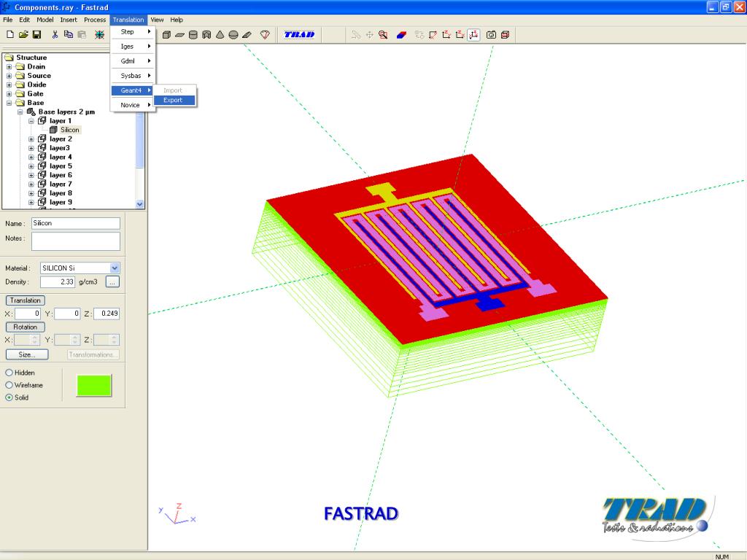Expand the Source folder node
Viewport: 747px width, 560px height.
(9, 76)
